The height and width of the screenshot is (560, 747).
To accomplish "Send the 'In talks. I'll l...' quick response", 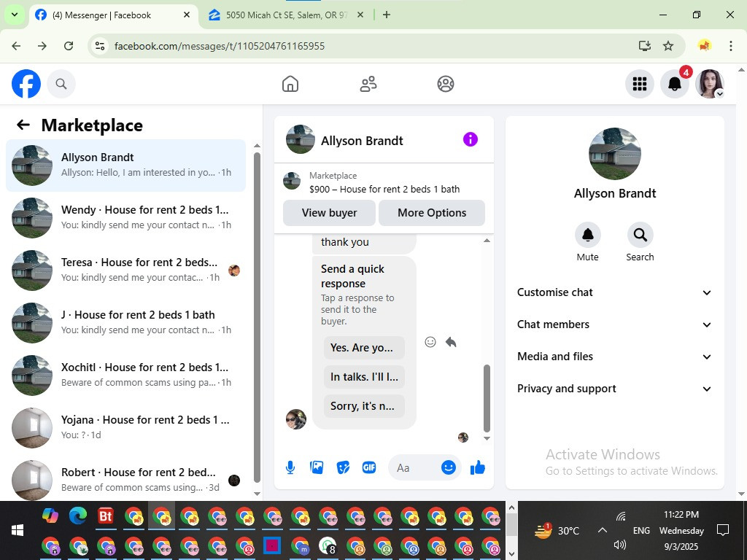I will [364, 377].
